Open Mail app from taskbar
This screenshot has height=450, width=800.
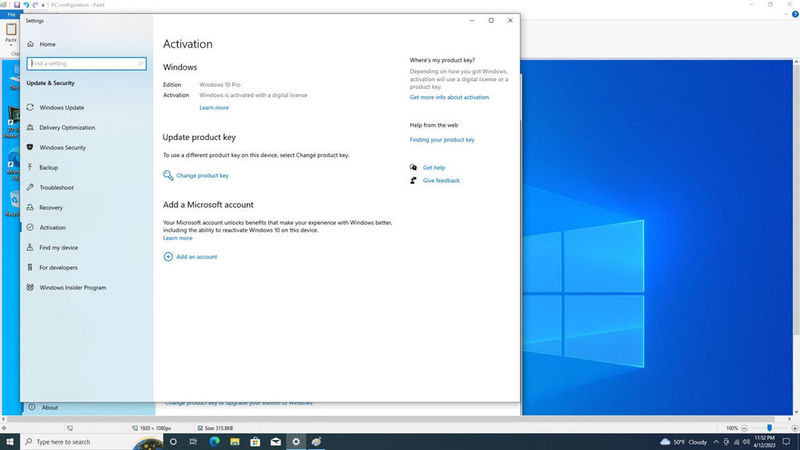(x=276, y=442)
